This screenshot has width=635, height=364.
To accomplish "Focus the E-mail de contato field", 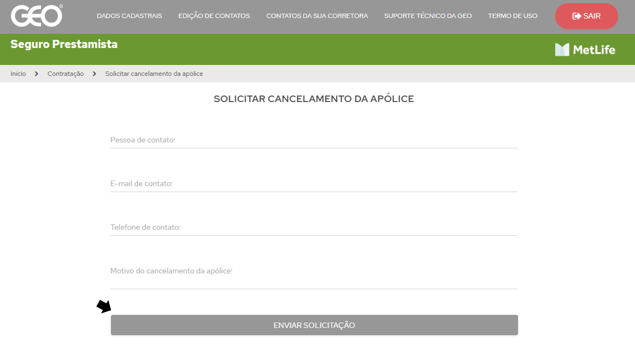I will tap(314, 183).
